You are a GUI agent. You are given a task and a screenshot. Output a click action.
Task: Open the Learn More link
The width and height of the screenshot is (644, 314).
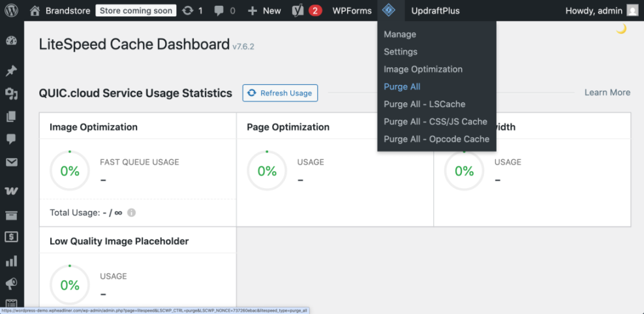click(x=607, y=93)
